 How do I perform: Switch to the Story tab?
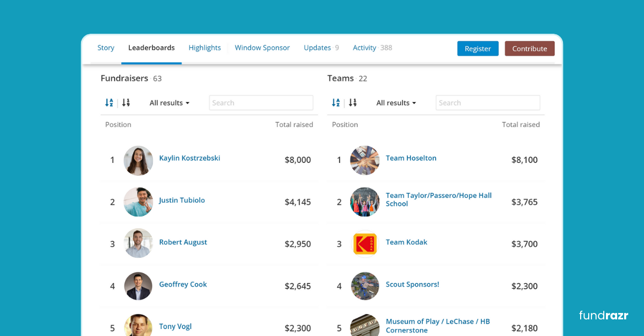[106, 48]
